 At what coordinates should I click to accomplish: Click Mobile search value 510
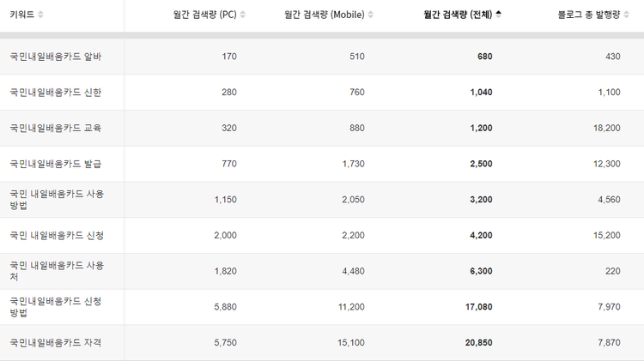(357, 57)
